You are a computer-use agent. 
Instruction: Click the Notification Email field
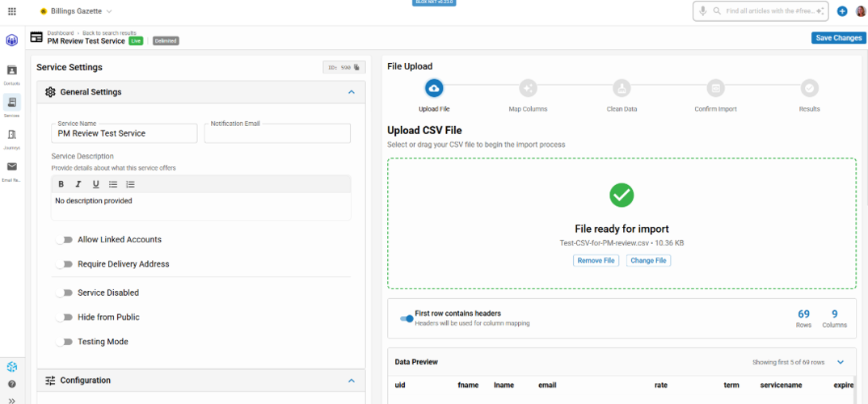click(277, 133)
